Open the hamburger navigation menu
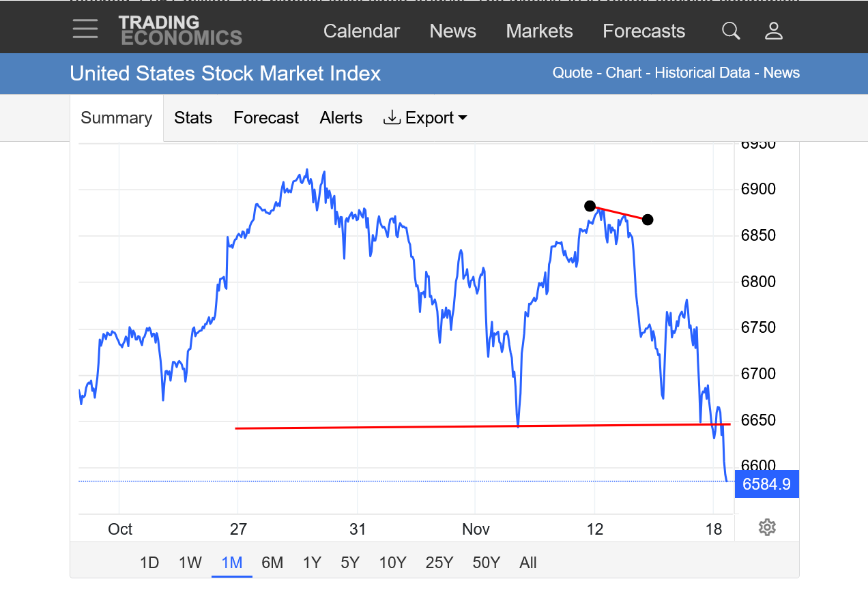 85,29
